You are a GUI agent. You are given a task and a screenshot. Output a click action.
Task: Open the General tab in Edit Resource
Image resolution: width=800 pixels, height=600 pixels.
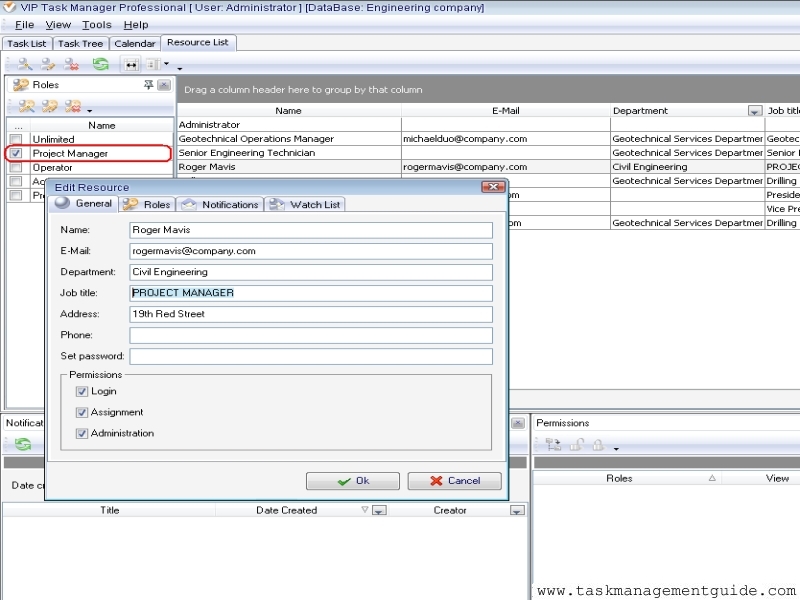[x=84, y=204]
